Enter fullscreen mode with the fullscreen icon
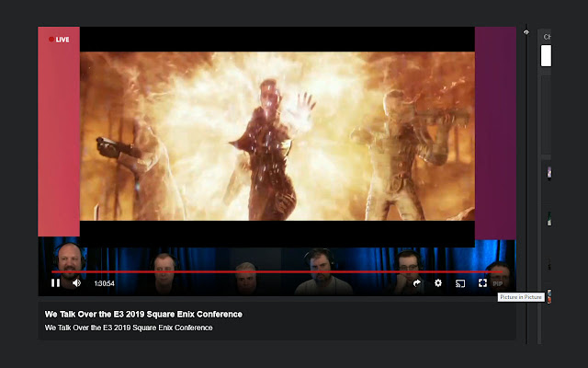Screen dimensions: 588x368 point(482,283)
